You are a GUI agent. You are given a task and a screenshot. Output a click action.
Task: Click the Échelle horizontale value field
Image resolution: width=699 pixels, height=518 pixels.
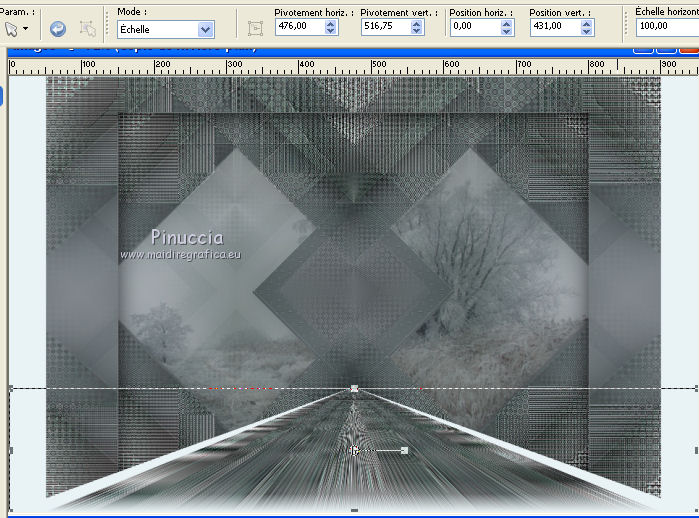tap(667, 26)
